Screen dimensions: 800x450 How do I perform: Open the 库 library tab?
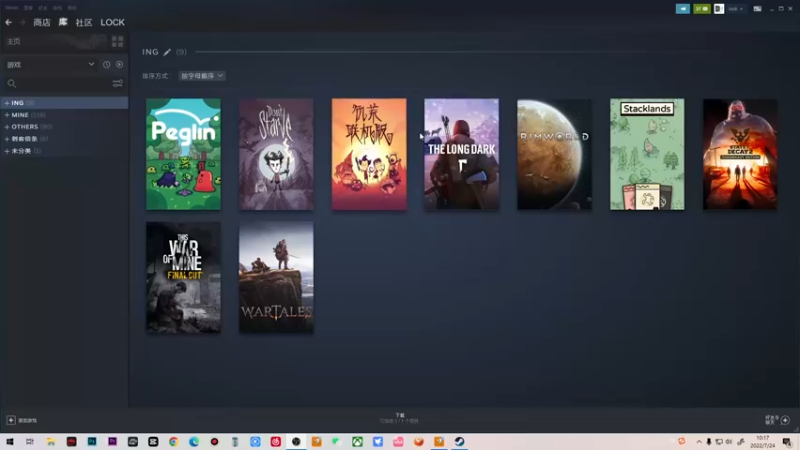(63, 22)
